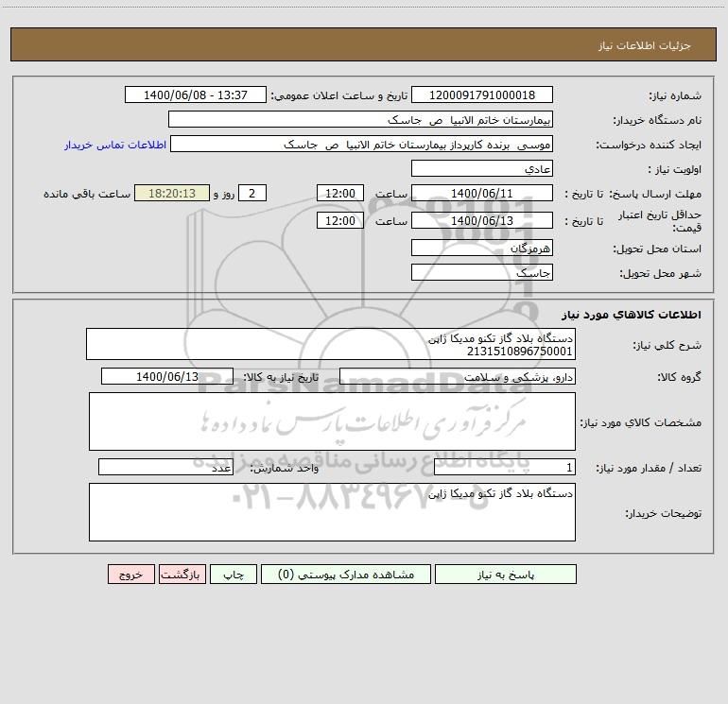Click price validity time 12:00 field
728x704 pixels.
point(339,220)
